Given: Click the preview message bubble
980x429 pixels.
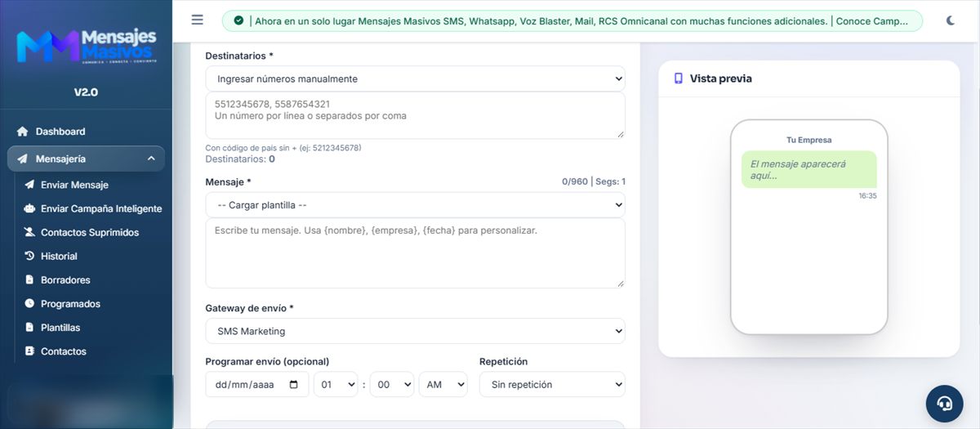Looking at the screenshot, I should [x=808, y=169].
